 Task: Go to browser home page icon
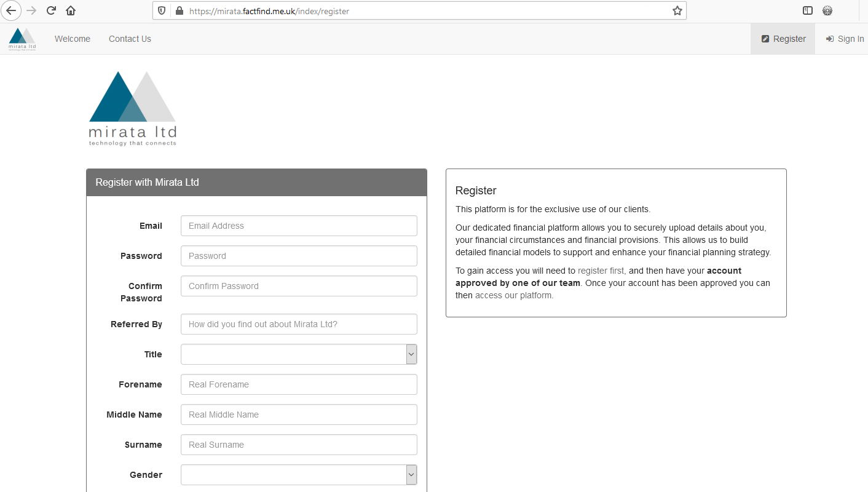click(71, 10)
